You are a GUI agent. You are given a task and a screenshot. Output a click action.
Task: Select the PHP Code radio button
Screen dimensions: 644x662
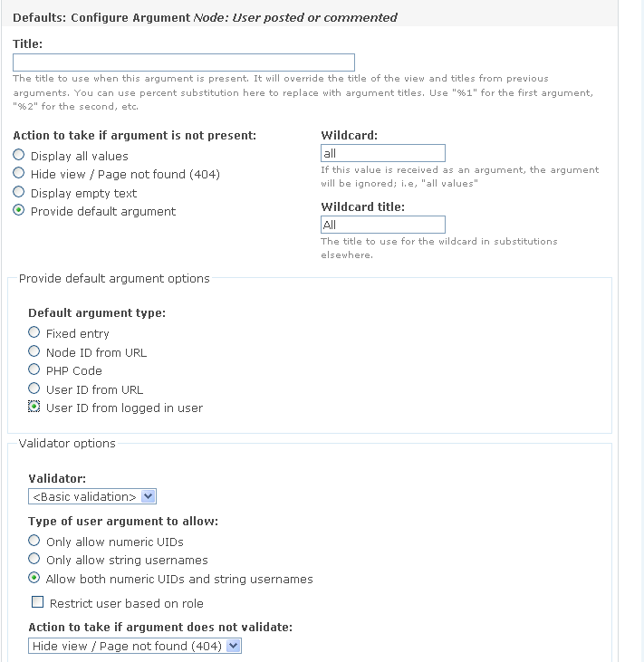click(34, 370)
